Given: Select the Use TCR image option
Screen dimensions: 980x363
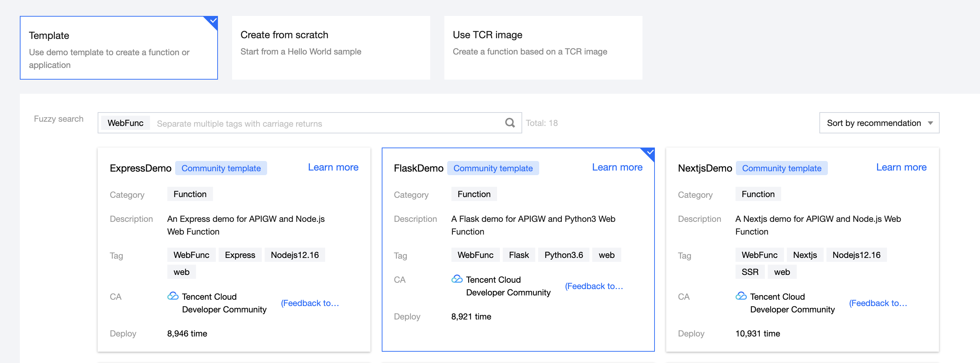Looking at the screenshot, I should coord(543,48).
